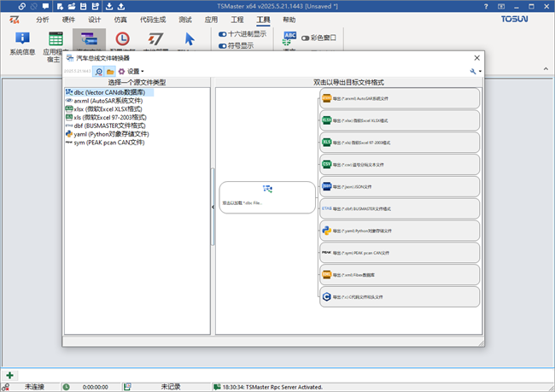Click the open folder icon in the converter toolbar
Screen dimensions: 555x392
[110, 71]
